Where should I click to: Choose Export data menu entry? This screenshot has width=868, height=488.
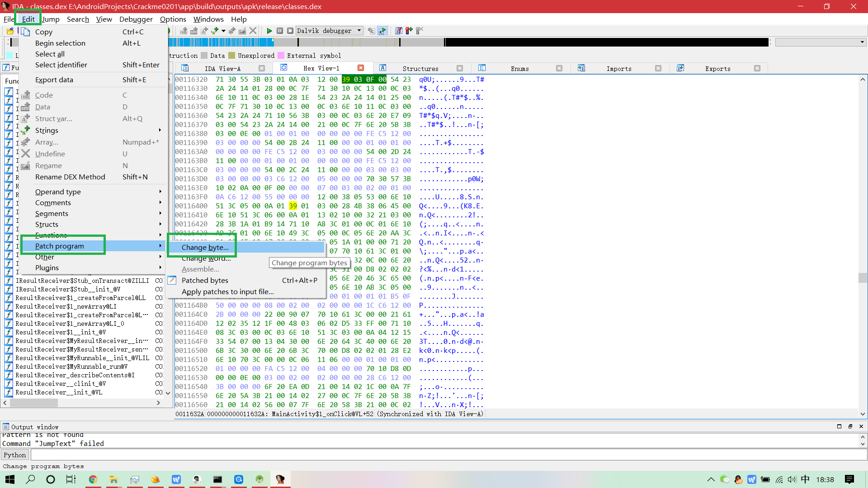92,80
